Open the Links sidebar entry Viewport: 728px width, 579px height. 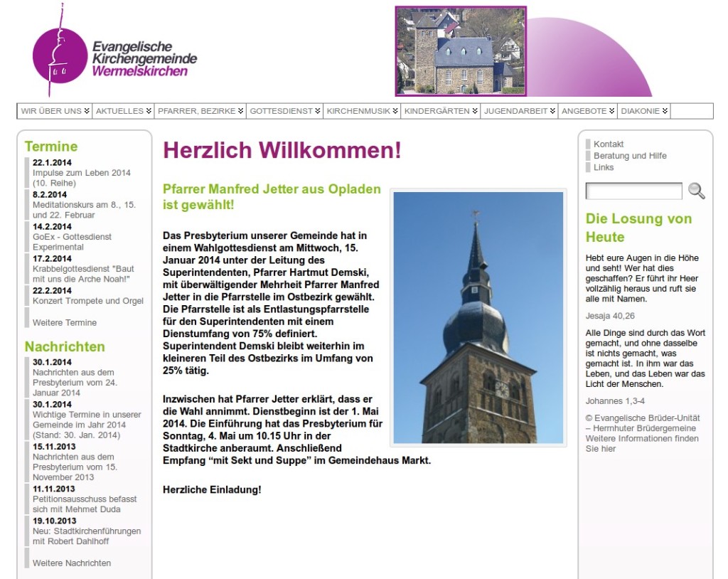605,167
